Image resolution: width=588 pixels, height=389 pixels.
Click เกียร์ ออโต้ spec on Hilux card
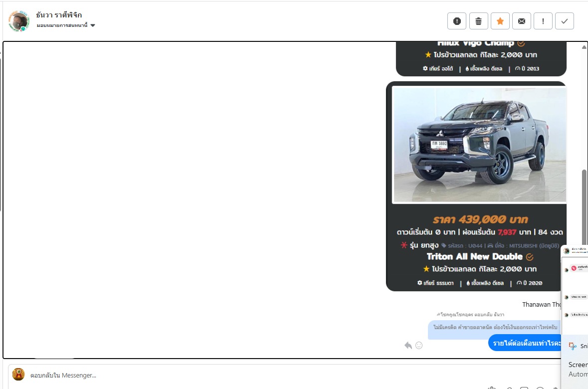tap(437, 69)
